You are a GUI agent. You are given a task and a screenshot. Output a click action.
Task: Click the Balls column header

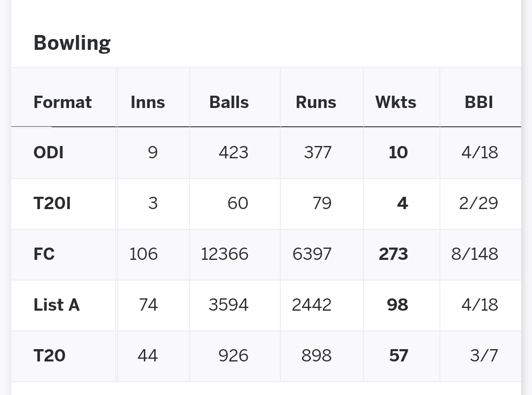coord(229,102)
